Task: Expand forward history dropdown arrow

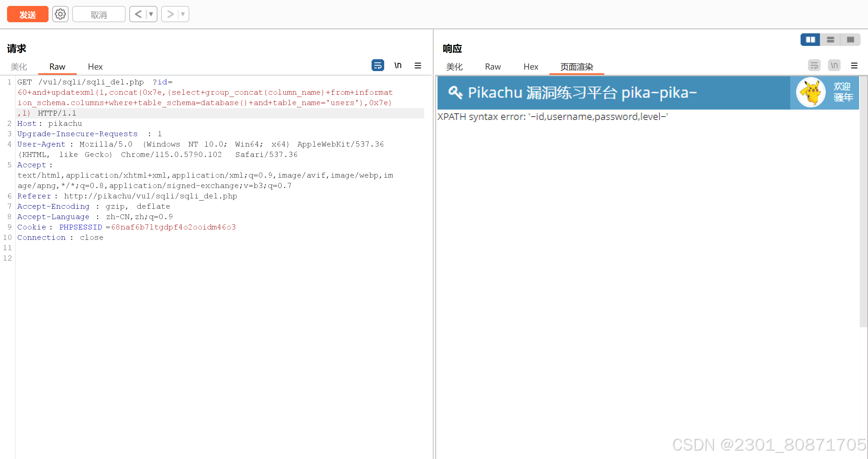Action: 183,14
